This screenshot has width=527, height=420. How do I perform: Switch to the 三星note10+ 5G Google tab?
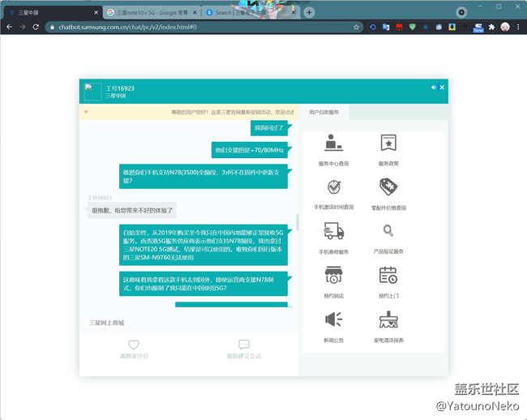152,13
